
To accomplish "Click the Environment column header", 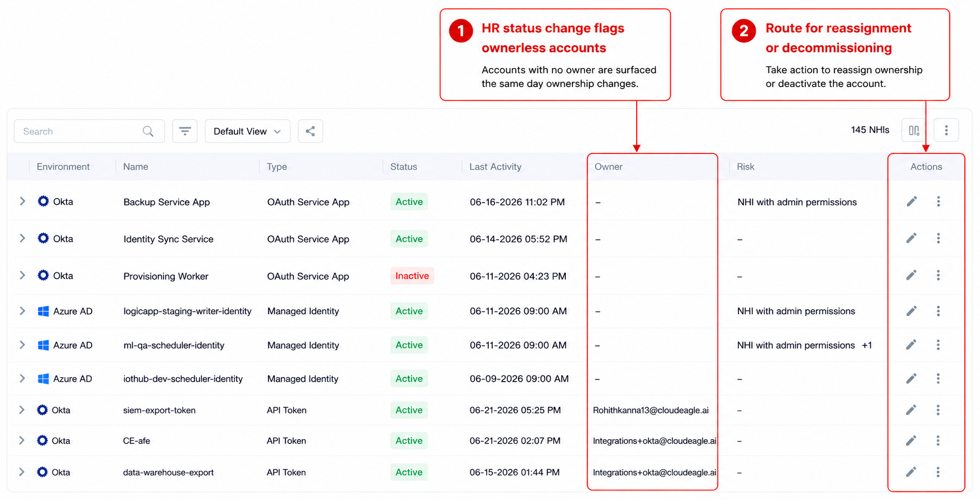I will click(63, 167).
